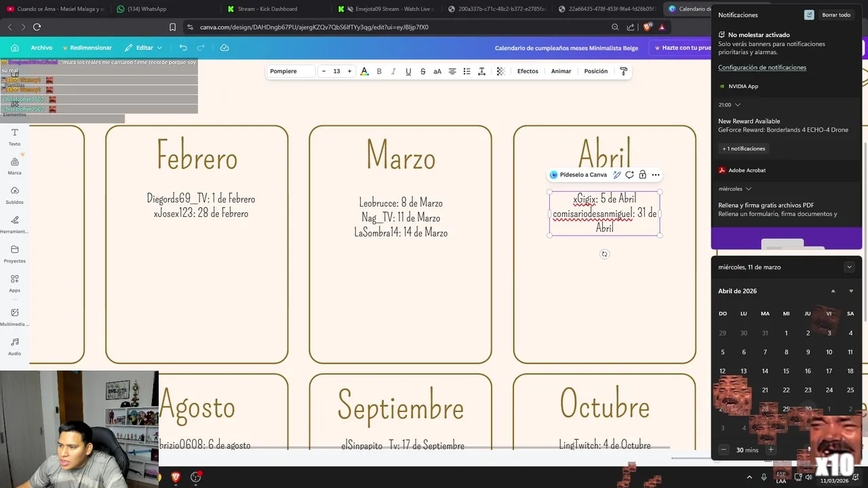Decrease the font size with the minus button
868x488 pixels.
(323, 71)
